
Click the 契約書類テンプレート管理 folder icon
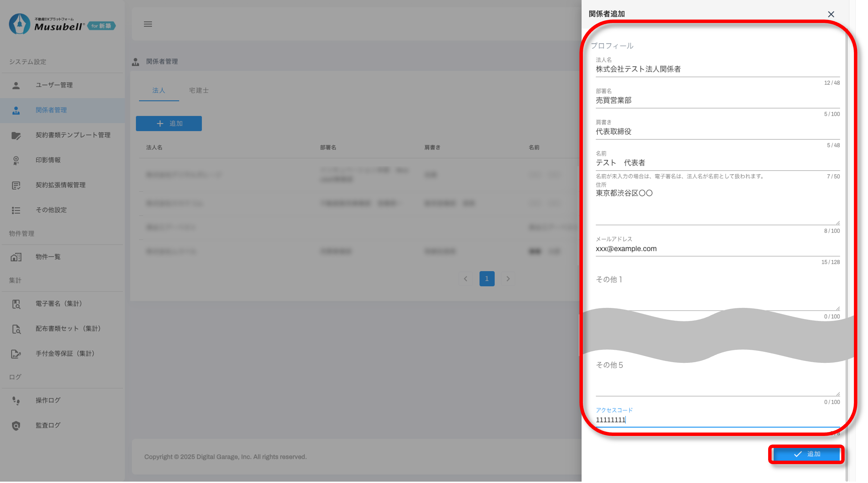(x=16, y=135)
